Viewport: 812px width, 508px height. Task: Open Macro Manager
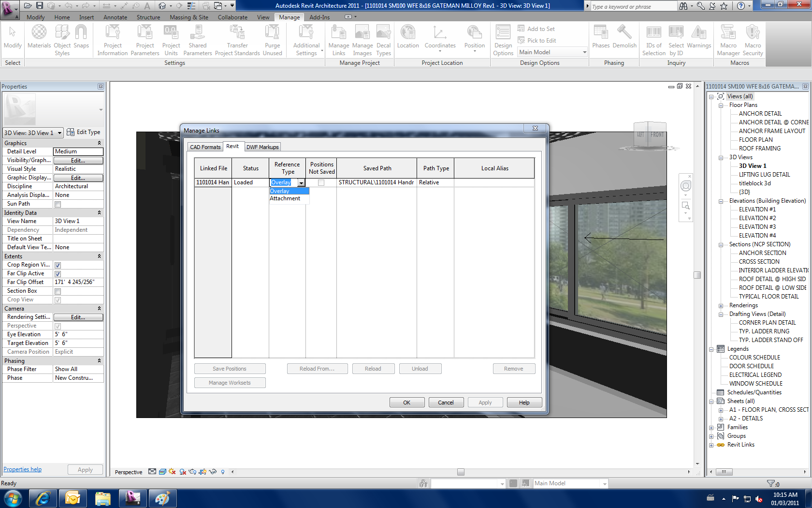(728, 40)
